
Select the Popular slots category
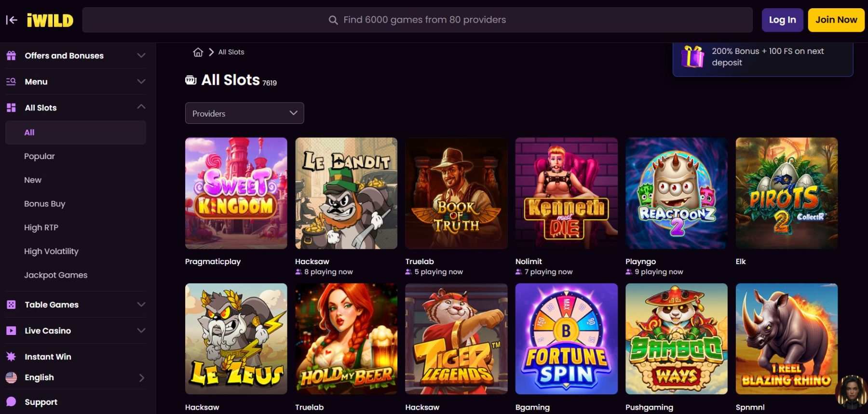(40, 156)
